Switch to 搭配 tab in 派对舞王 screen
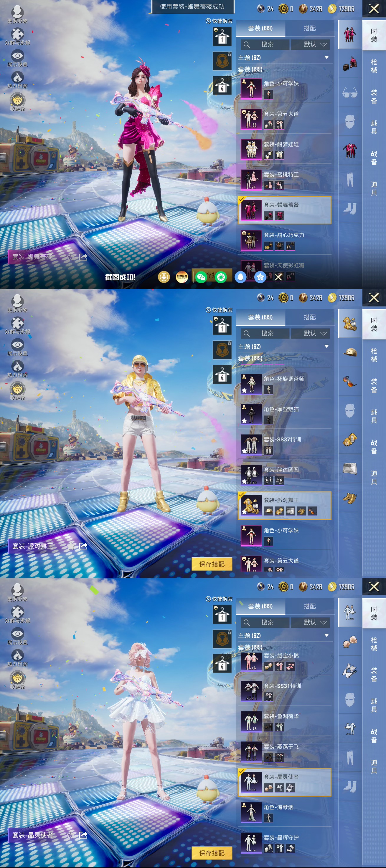The height and width of the screenshot is (868, 386). [309, 317]
